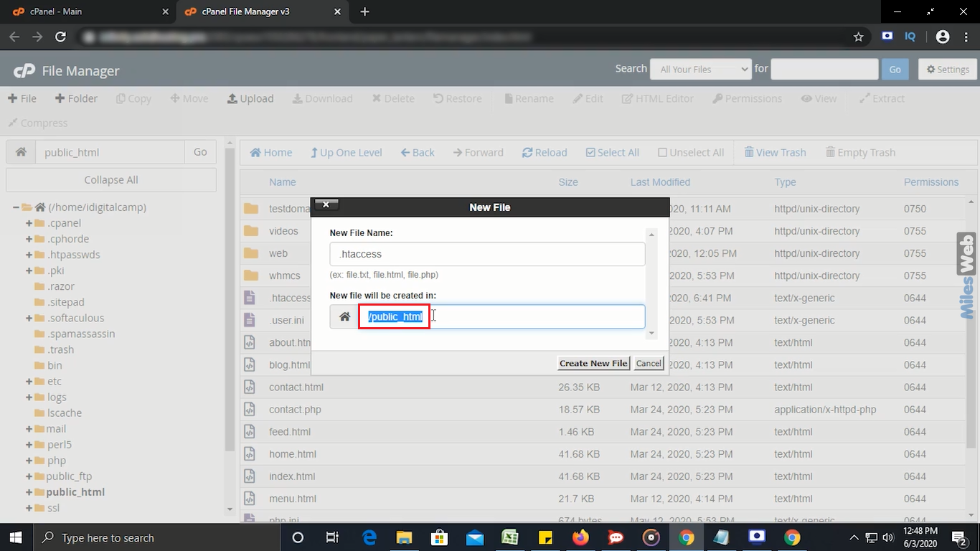Navigate Home in the file pane
The height and width of the screenshot is (551, 980).
pyautogui.click(x=270, y=152)
